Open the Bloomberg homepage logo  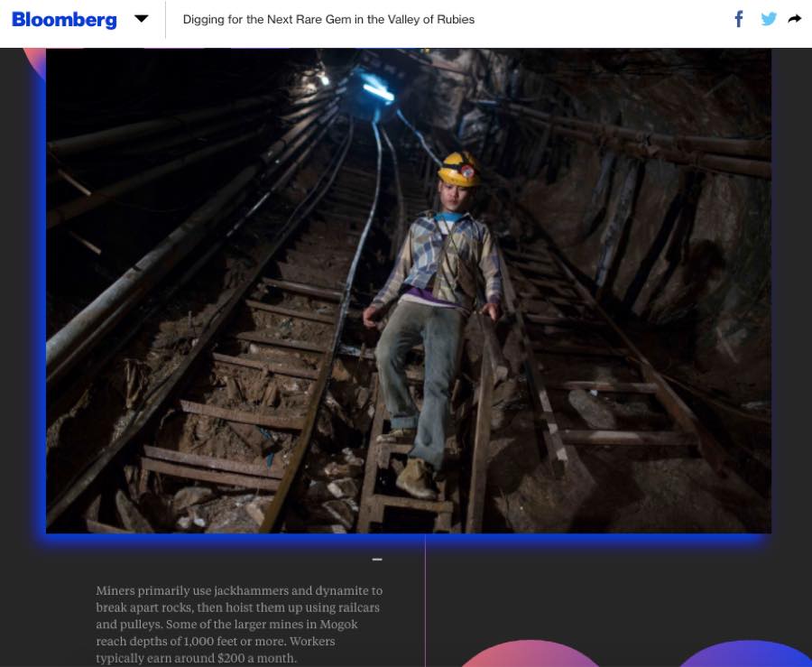[64, 20]
